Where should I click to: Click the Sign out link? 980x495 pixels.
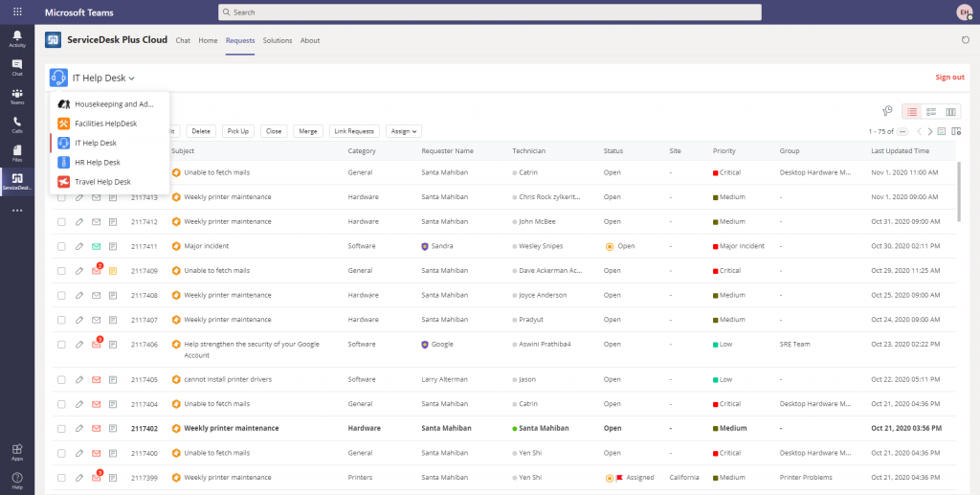949,78
